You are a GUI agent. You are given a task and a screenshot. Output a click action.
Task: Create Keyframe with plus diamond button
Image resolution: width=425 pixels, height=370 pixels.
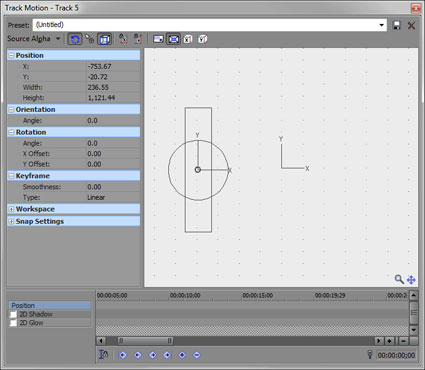coord(182,355)
